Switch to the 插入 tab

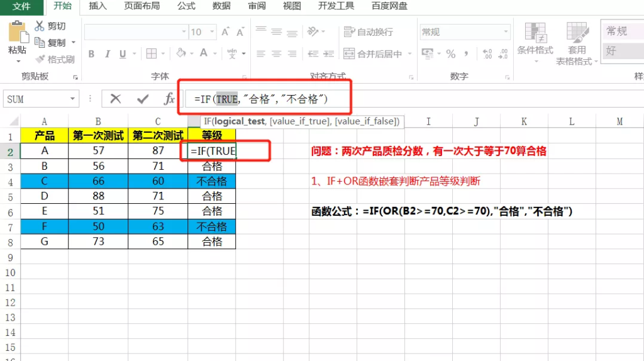pos(97,6)
